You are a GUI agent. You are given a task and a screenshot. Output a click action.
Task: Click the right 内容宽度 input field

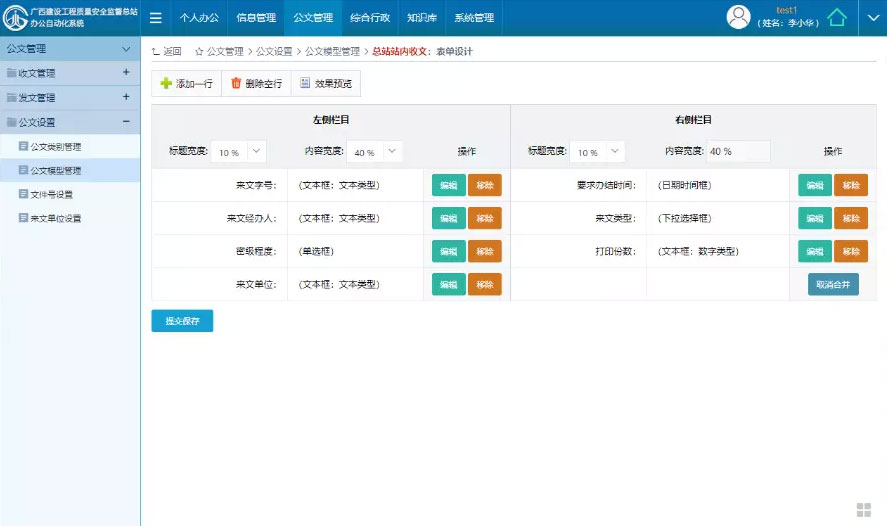coord(738,152)
